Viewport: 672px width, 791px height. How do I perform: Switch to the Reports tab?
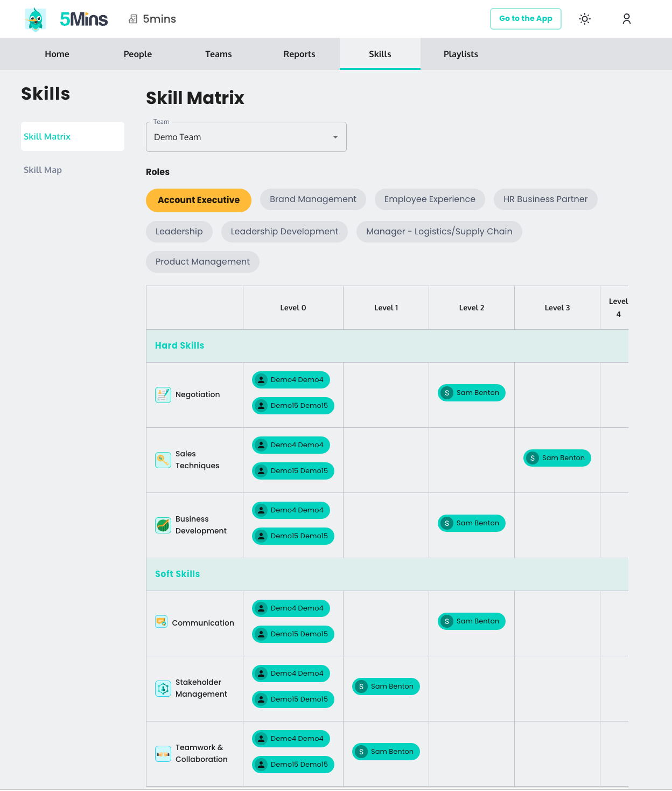click(x=299, y=54)
